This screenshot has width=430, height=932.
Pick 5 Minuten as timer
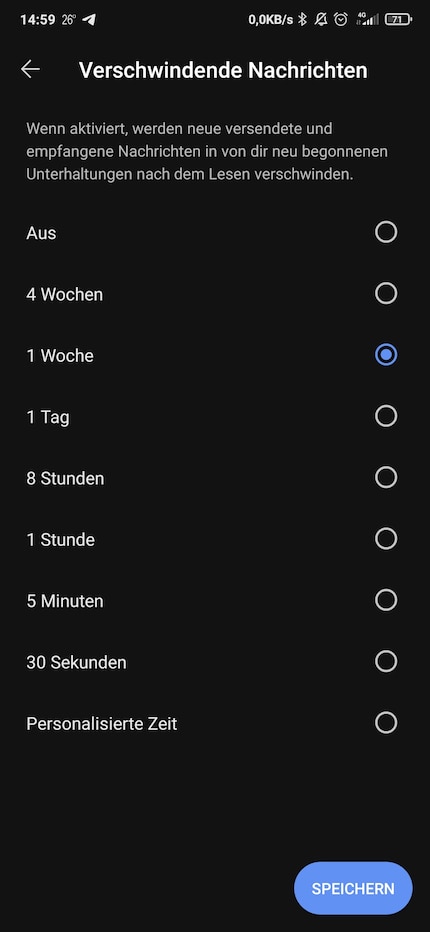[386, 600]
